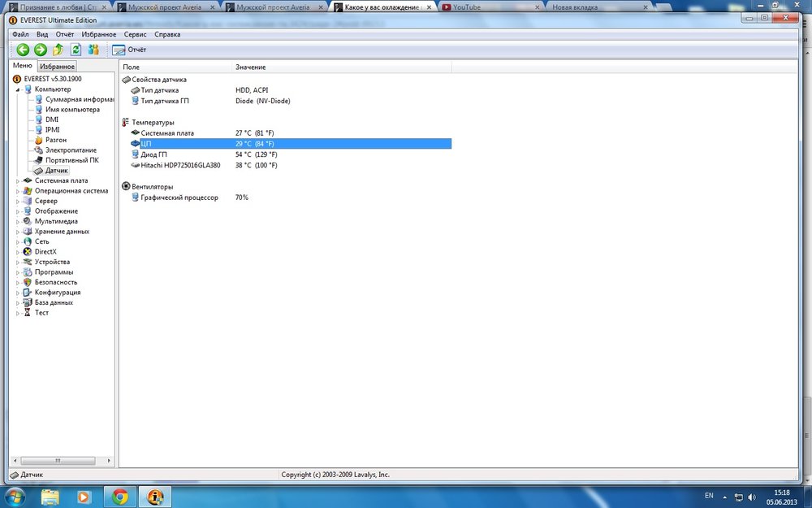Image resolution: width=812 pixels, height=508 pixels.
Task: Select the Диод ГП temperature row
Action: click(x=153, y=154)
